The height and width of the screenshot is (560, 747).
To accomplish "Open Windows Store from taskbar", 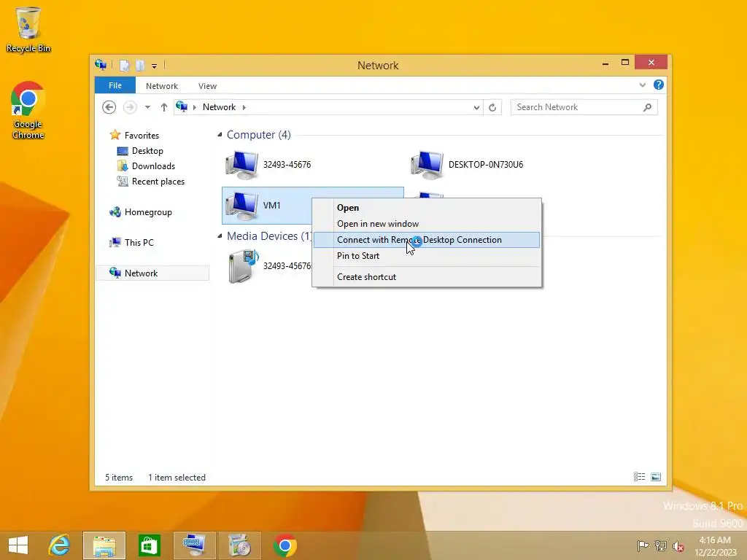I will pyautogui.click(x=149, y=545).
